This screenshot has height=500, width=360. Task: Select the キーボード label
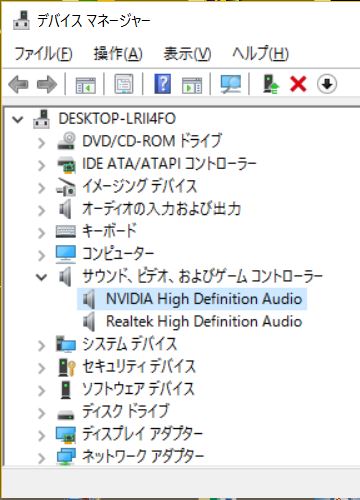pos(110,231)
